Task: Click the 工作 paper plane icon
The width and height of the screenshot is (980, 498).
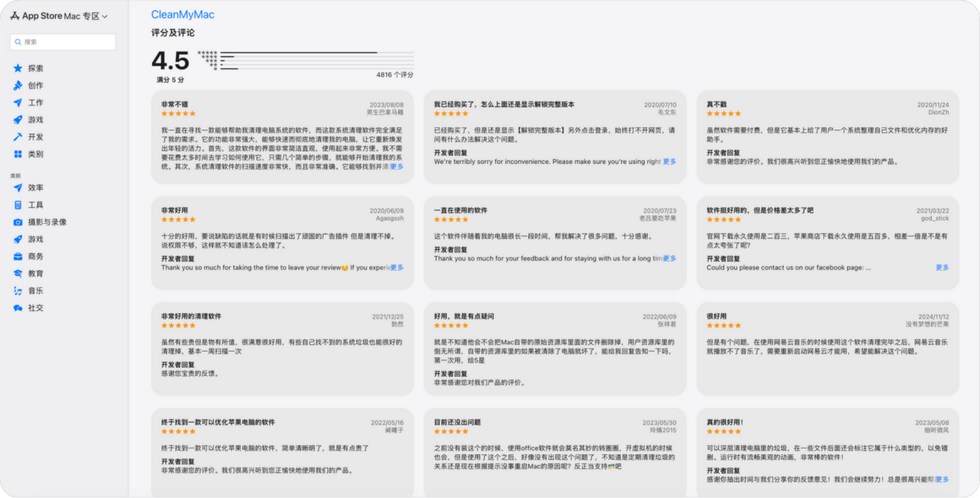Action: click(x=18, y=102)
